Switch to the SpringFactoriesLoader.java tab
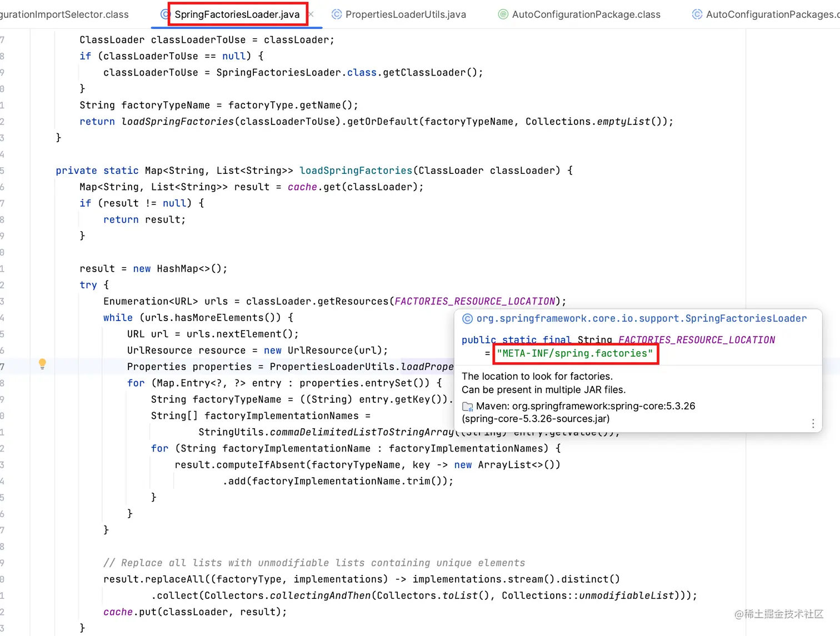The width and height of the screenshot is (840, 636). pos(237,14)
